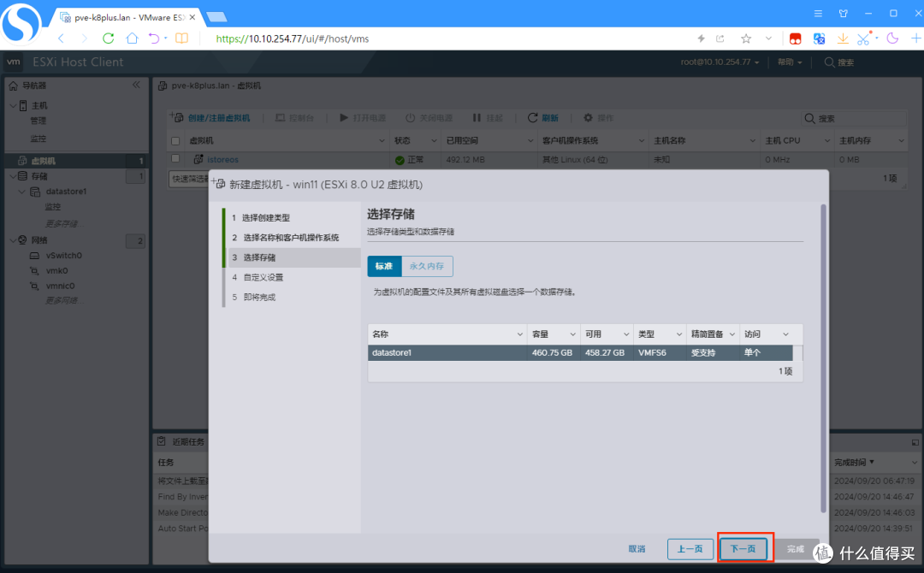Open the 名称 column dropdown arrow
Viewport: 924px width, 573px height.
(x=520, y=334)
